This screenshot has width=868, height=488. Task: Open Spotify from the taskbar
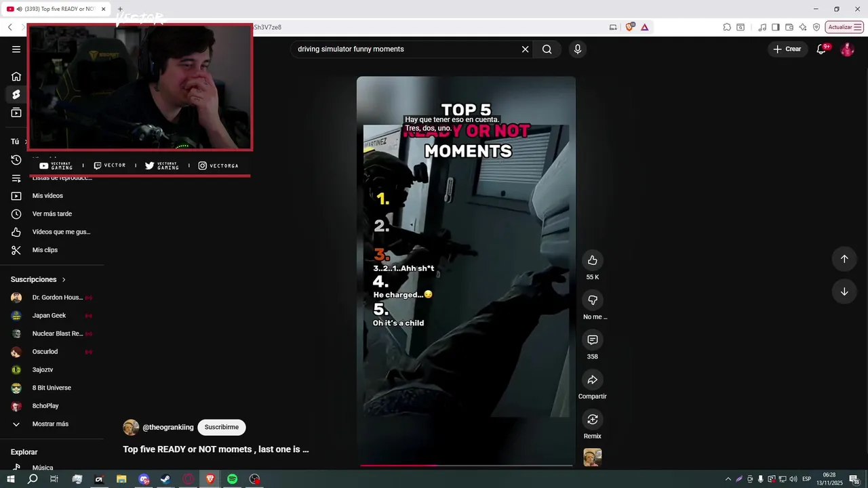click(232, 479)
